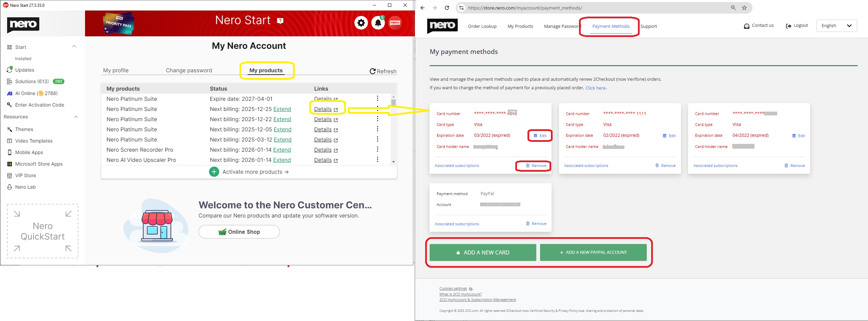Click the browser reload icon

(447, 8)
